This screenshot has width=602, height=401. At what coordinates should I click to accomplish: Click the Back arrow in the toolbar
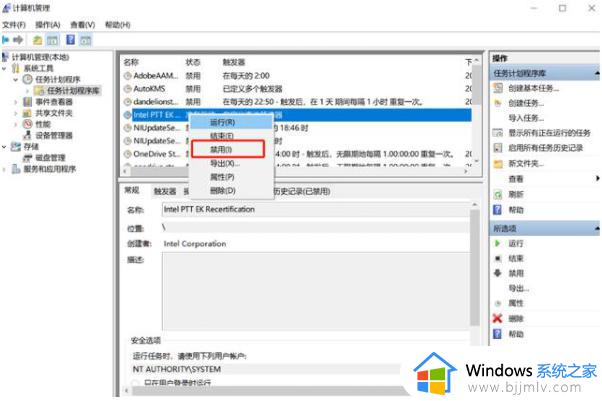tap(6, 40)
